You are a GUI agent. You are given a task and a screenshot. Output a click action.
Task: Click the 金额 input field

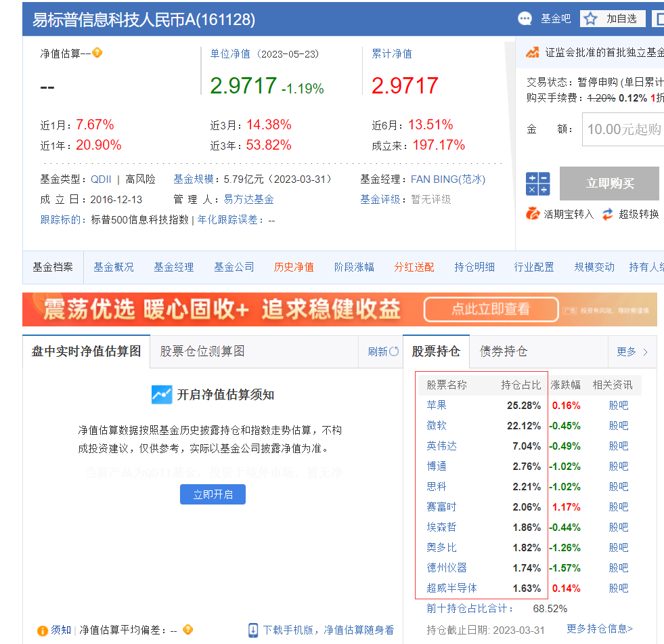pos(623,129)
